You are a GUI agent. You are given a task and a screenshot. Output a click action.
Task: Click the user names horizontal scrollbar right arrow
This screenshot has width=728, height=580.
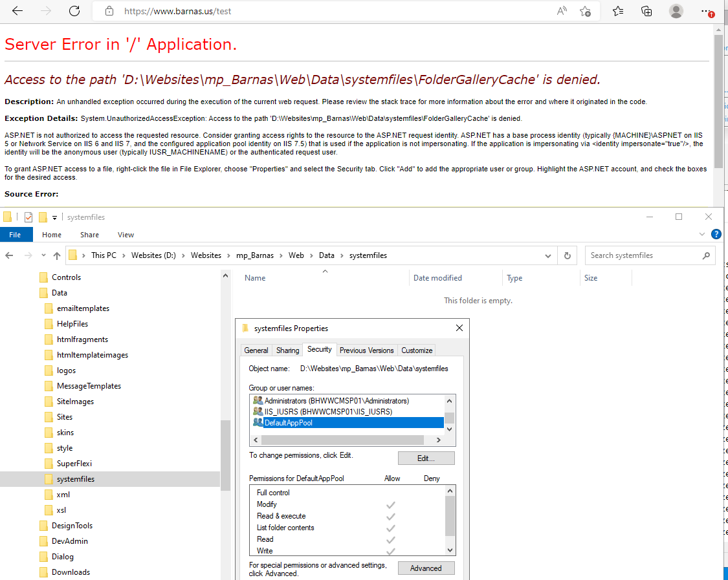(x=438, y=440)
